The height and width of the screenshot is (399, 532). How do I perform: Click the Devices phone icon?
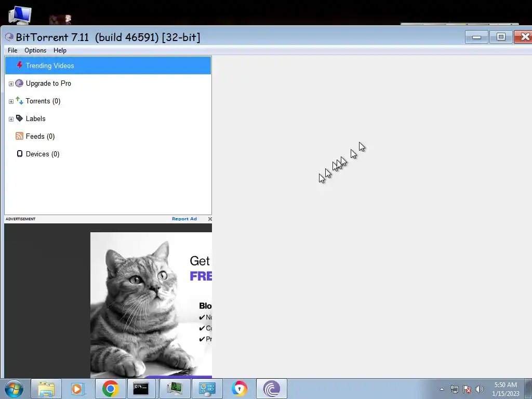click(x=20, y=154)
